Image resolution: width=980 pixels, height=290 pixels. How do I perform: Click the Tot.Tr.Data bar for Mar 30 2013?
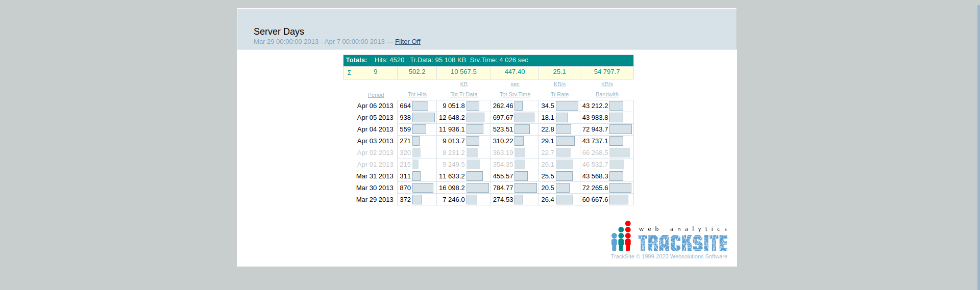click(x=477, y=188)
